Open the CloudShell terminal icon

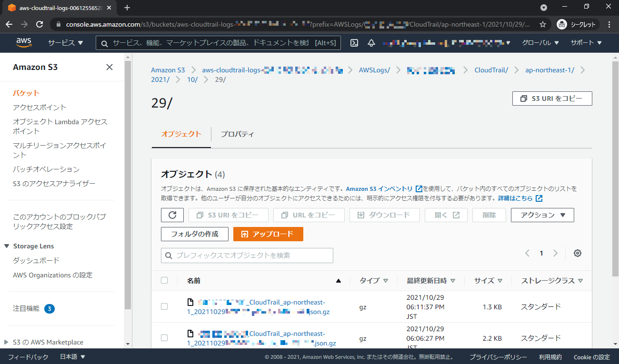click(x=354, y=43)
